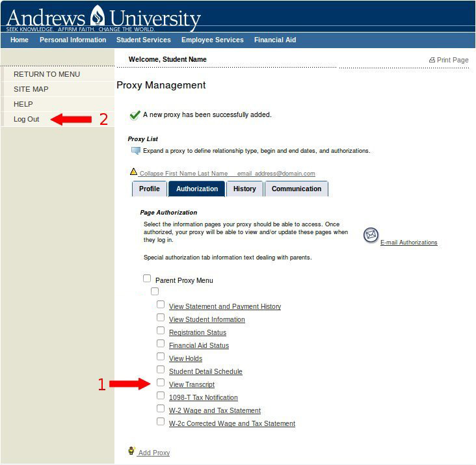Open the Student Services menu
Screen dimensions: 476x465
(144, 40)
